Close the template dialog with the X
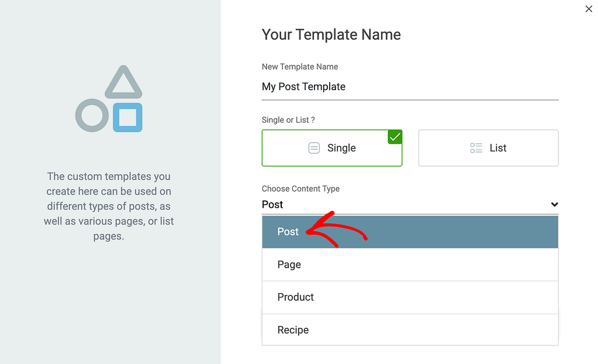598x364 pixels. tap(589, 9)
